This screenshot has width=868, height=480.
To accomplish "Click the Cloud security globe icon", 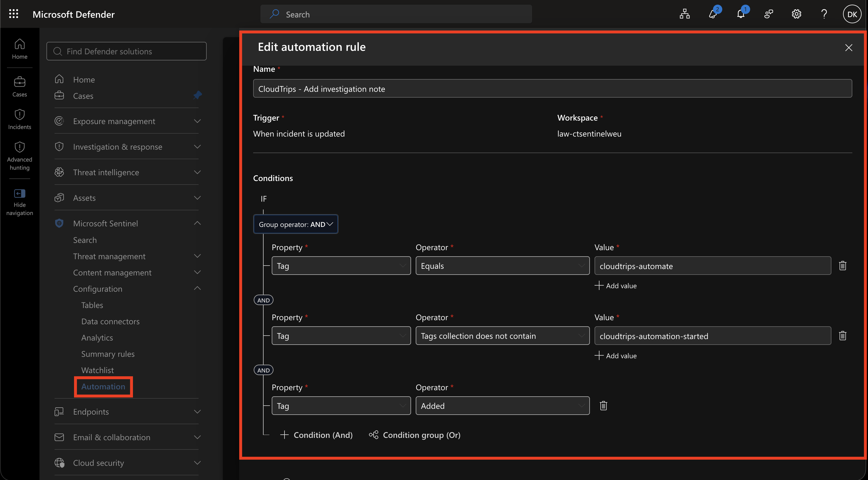I will [59, 463].
